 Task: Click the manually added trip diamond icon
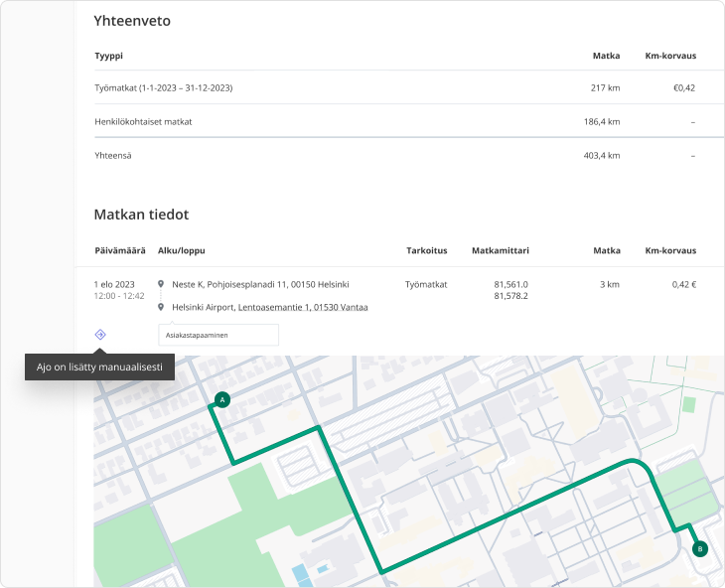99,335
